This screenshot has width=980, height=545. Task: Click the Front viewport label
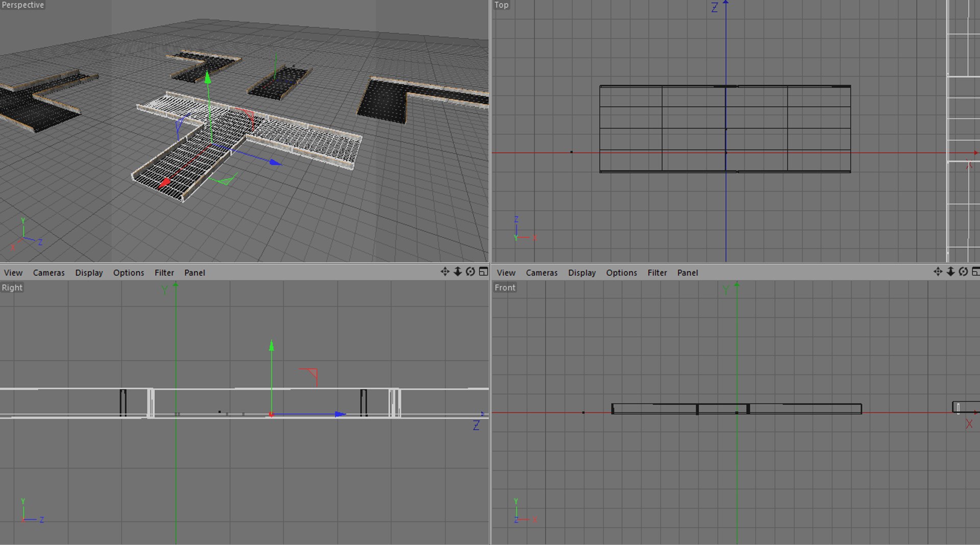[505, 288]
